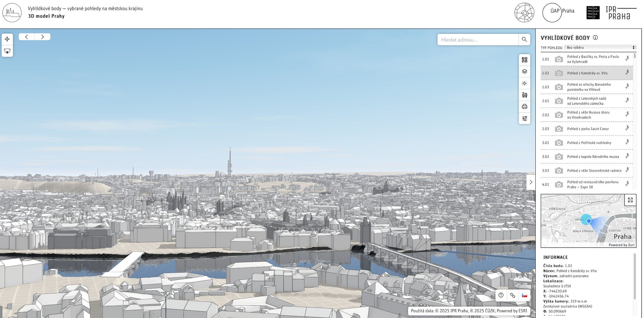Select the pan navigation tool
This screenshot has height=318, width=644.
click(x=7, y=39)
